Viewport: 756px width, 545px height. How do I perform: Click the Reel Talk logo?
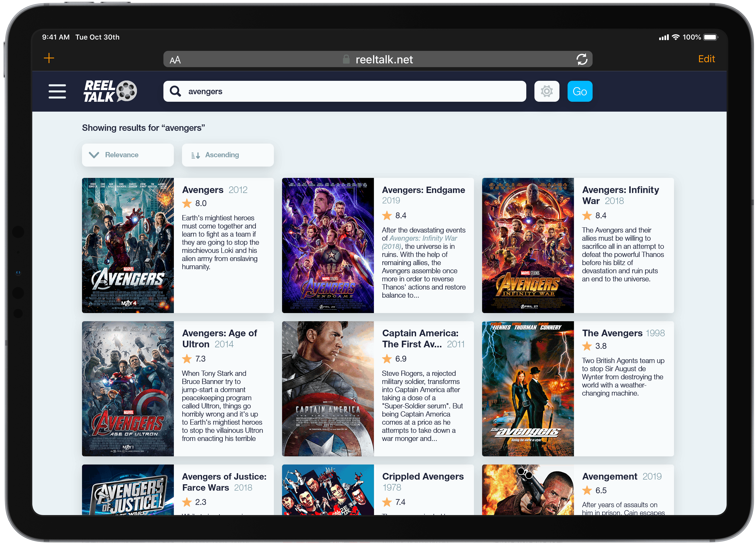pyautogui.click(x=110, y=91)
